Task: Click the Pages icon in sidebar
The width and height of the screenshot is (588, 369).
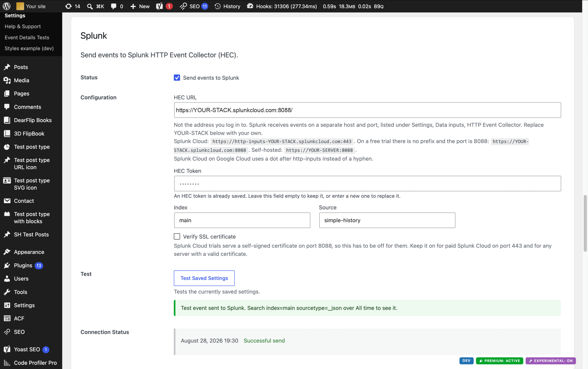Action: click(x=7, y=93)
